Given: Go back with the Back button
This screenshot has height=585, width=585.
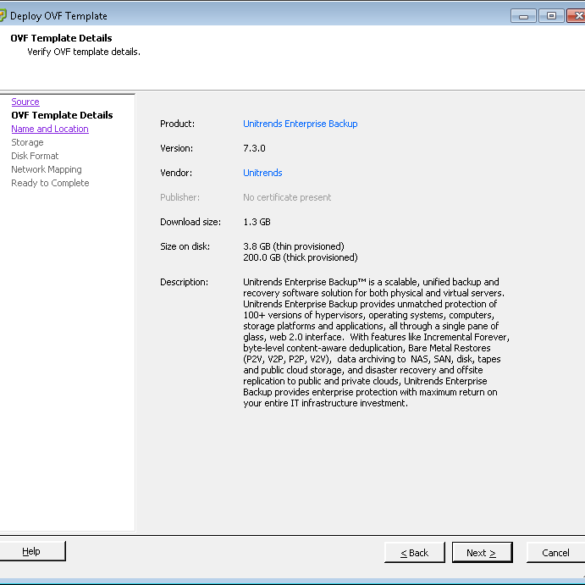Looking at the screenshot, I should [x=414, y=553].
